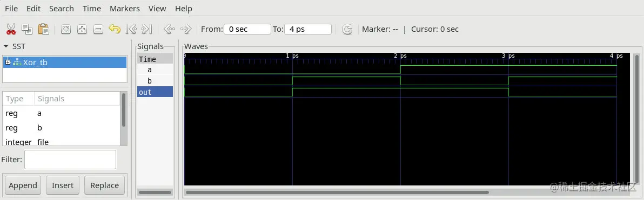644x200 pixels.
Task: Expand the Xor_tb tree node
Action: click(8, 63)
